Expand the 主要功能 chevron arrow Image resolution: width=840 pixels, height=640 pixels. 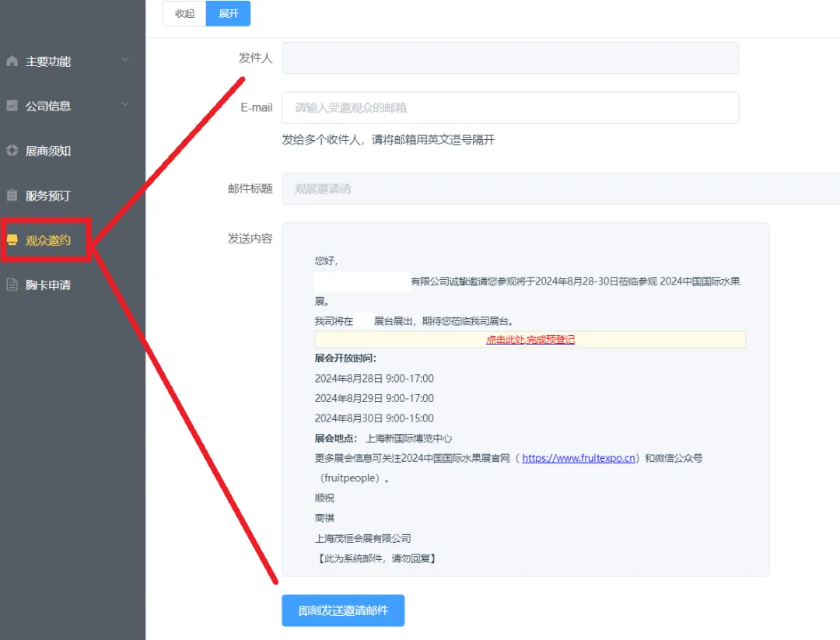coord(125,61)
